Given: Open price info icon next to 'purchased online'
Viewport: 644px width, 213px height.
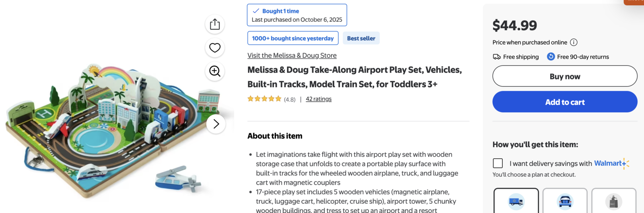Looking at the screenshot, I should tap(574, 42).
